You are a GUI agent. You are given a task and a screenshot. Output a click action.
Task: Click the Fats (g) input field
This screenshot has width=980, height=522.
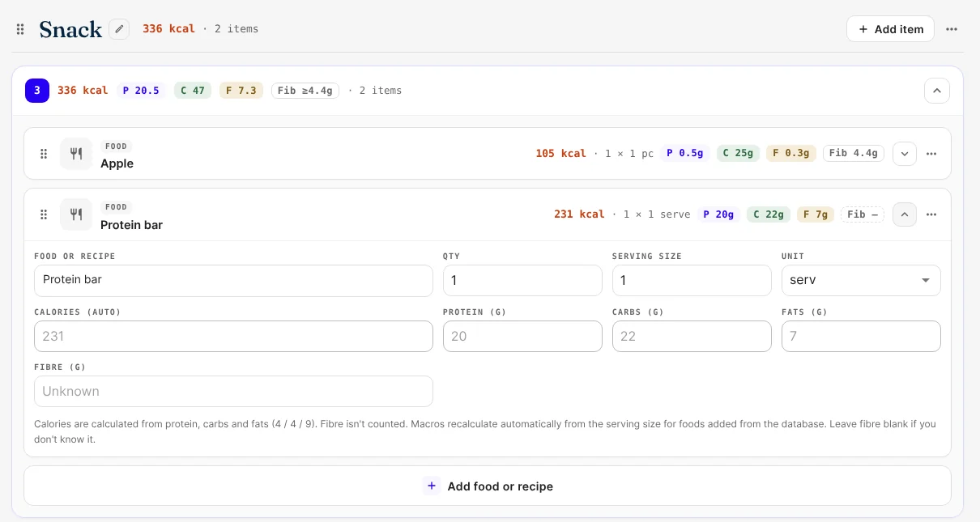(861, 336)
